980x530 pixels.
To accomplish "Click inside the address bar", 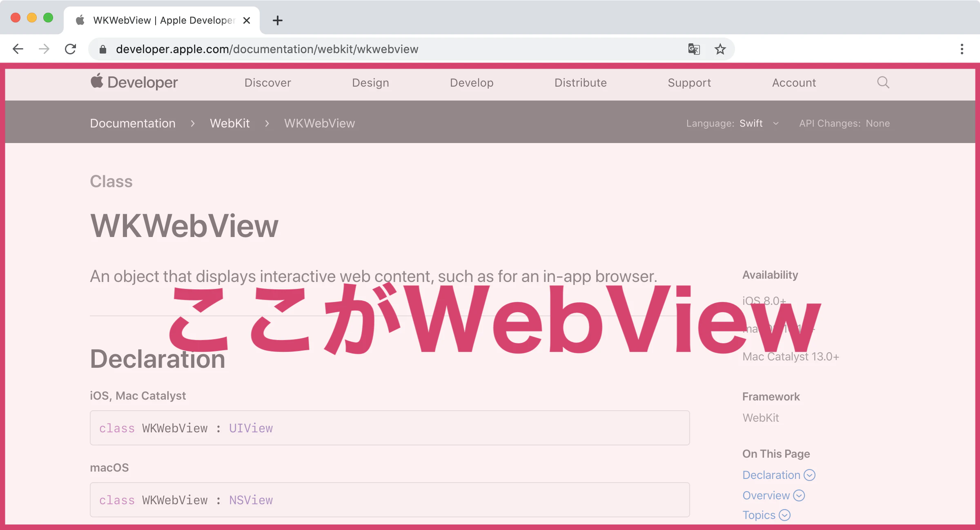I will point(367,49).
